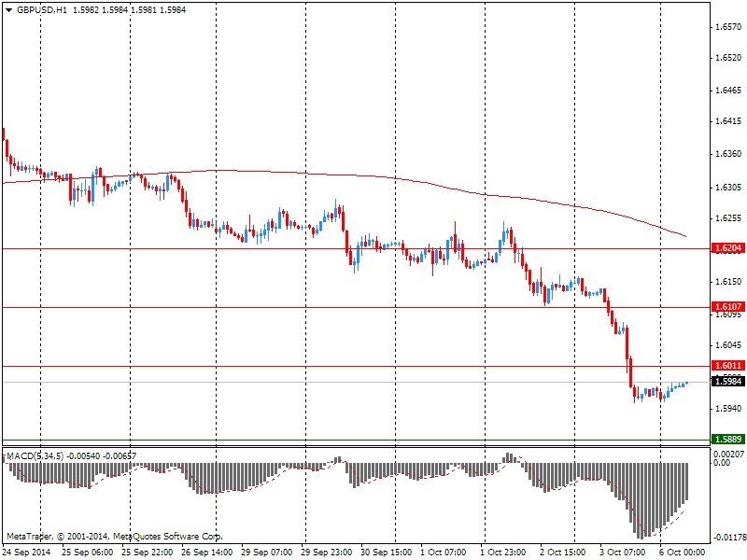Click the 25 Sep 22:00 time label
The width and height of the screenshot is (747, 560).
(x=148, y=553)
